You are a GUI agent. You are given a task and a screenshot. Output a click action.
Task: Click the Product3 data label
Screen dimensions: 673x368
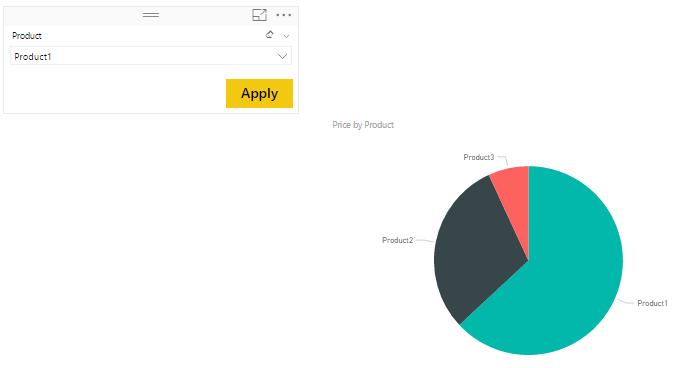pos(479,157)
